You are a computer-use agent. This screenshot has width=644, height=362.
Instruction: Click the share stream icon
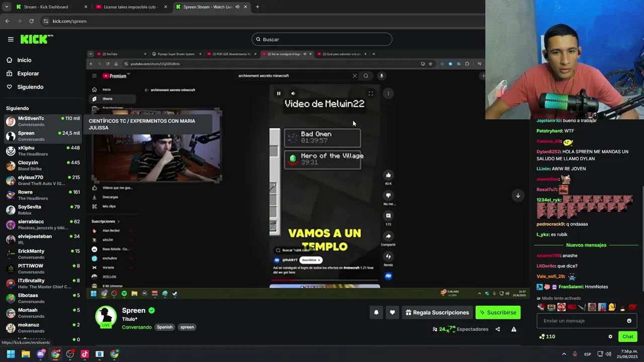pyautogui.click(x=498, y=329)
